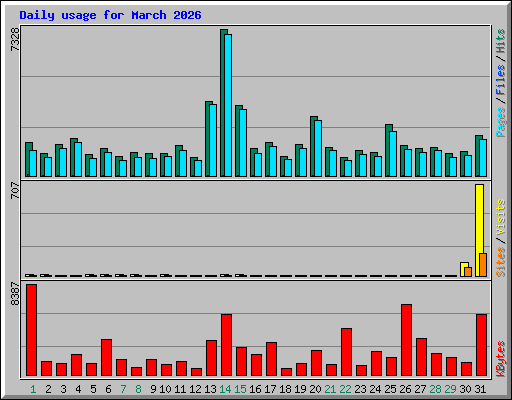Click the yellow 'Visits' legend label
The image size is (512, 400).
(501, 218)
